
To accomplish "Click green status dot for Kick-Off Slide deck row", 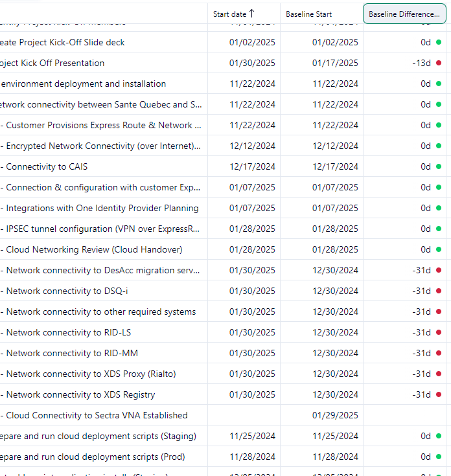I will pyautogui.click(x=439, y=42).
